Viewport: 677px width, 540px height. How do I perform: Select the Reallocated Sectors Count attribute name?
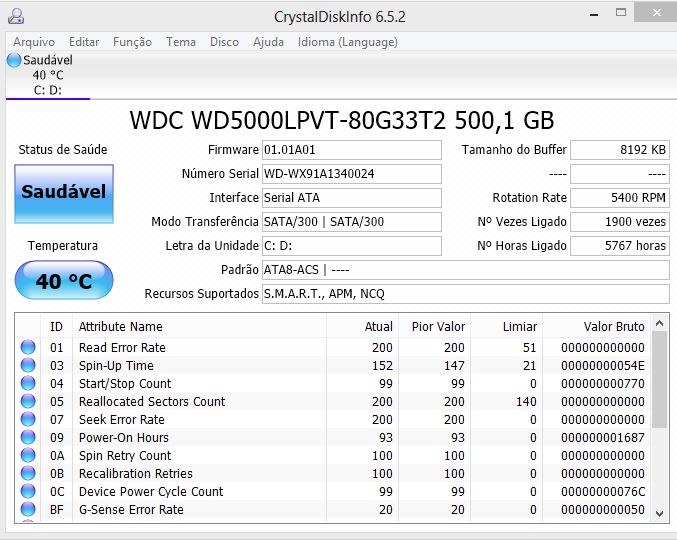pos(152,401)
